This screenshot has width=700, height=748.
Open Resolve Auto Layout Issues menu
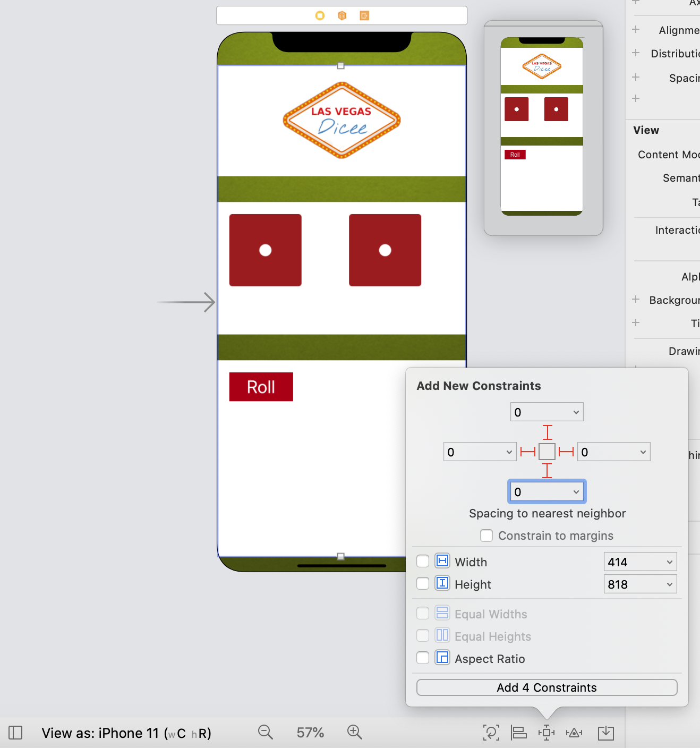[x=574, y=733]
